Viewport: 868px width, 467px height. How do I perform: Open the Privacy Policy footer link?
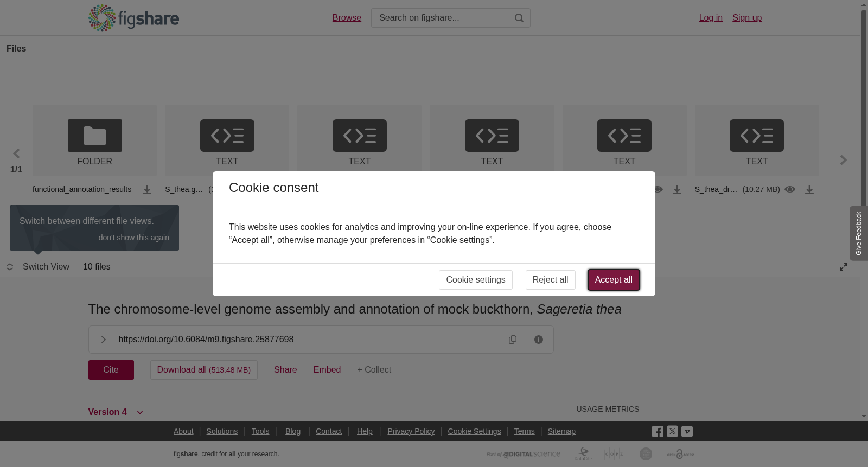(411, 431)
